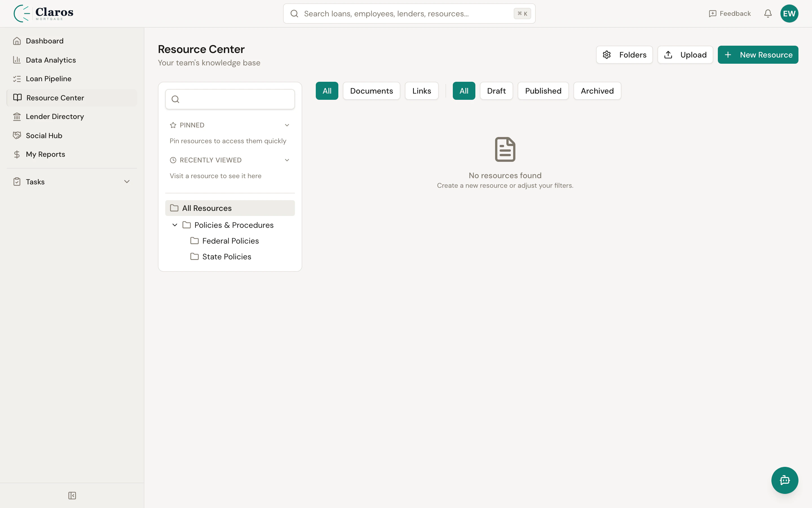
Task: Click the Tasks clipboard icon
Action: 16,182
